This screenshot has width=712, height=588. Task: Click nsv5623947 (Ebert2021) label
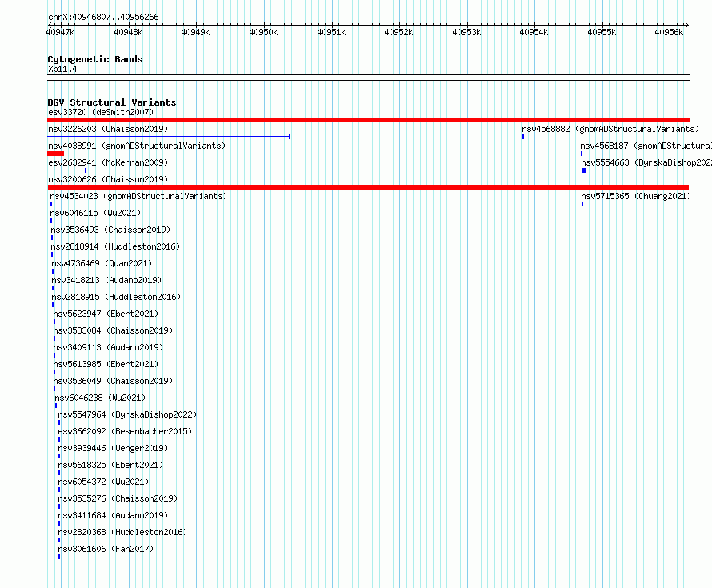106,314
